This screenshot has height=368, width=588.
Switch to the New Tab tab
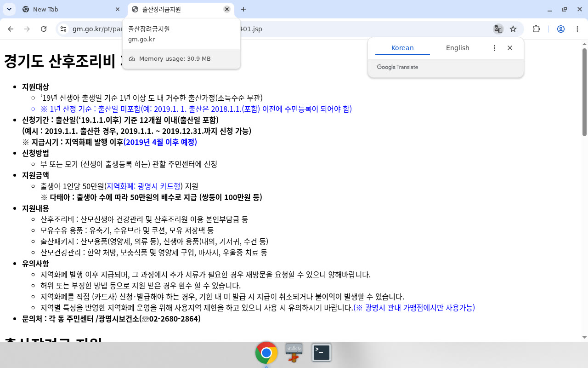pos(71,9)
